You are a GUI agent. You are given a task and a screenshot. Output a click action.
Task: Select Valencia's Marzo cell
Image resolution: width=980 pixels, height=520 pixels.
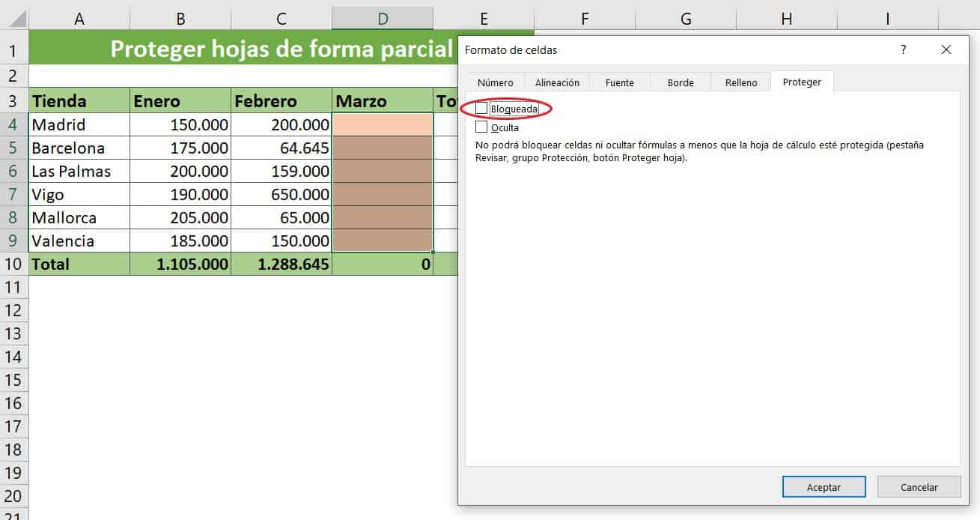click(x=383, y=241)
